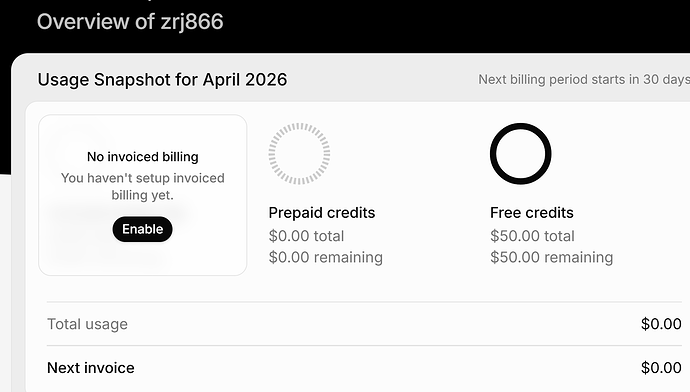Click the Prepaid credits dashed circle gauge
Screen dimensions: 690x392
(x=299, y=154)
